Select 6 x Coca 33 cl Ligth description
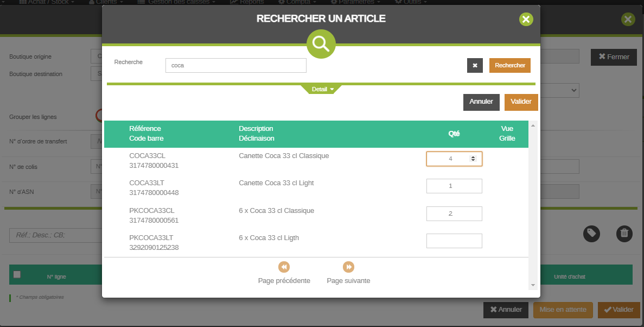The width and height of the screenshot is (644, 327). pos(269,238)
